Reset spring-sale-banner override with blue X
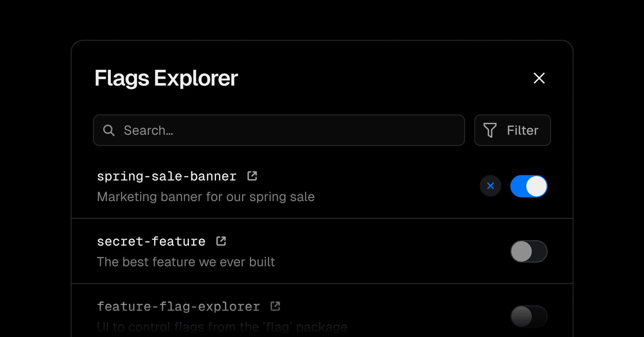This screenshot has width=644, height=337. pos(490,186)
